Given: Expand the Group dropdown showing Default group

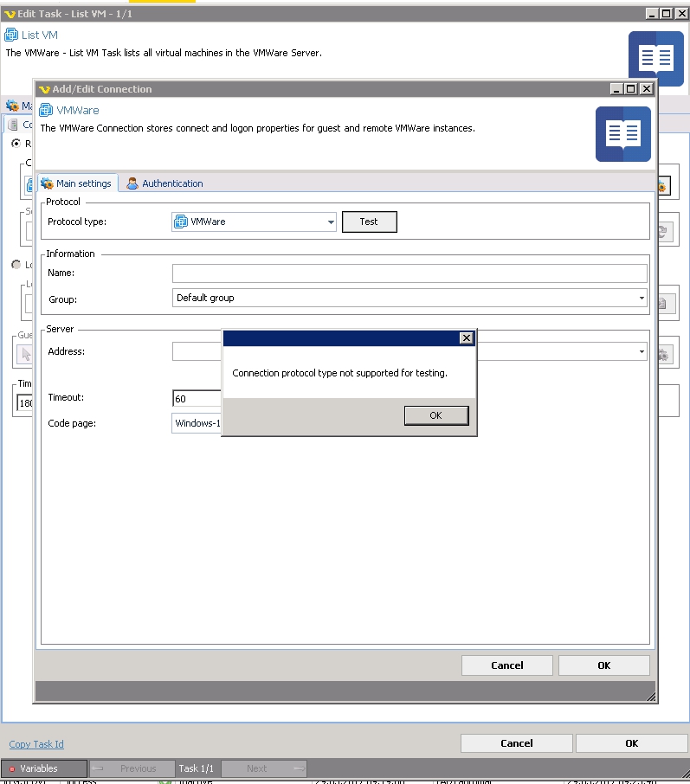Looking at the screenshot, I should (x=642, y=298).
